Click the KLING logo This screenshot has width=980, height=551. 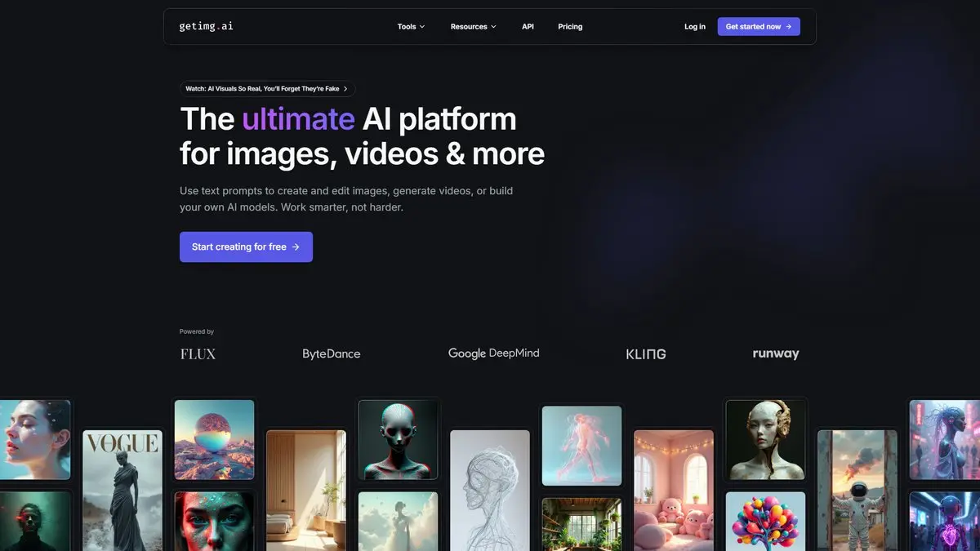645,353
